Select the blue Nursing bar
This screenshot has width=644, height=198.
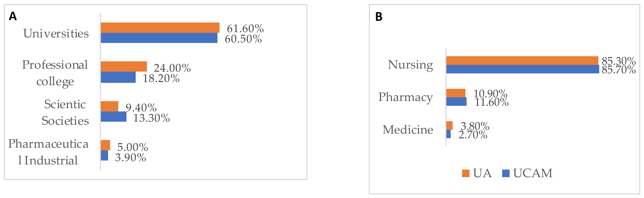point(522,69)
